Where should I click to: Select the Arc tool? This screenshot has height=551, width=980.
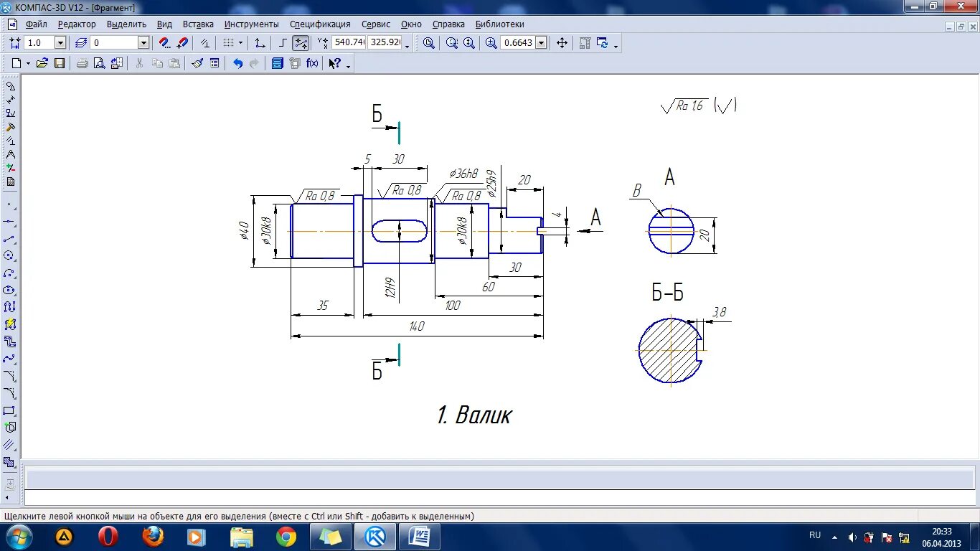[9, 273]
